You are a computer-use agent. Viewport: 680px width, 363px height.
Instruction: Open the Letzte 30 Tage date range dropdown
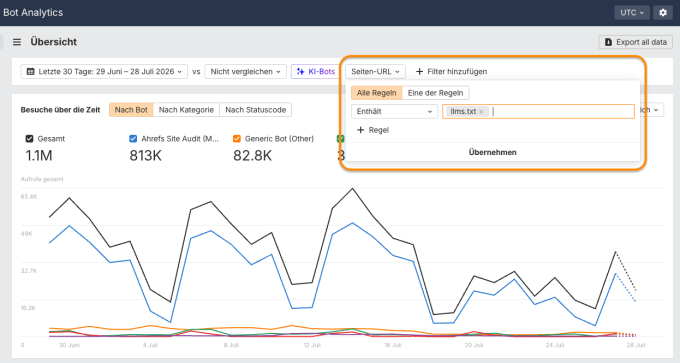[x=104, y=72]
